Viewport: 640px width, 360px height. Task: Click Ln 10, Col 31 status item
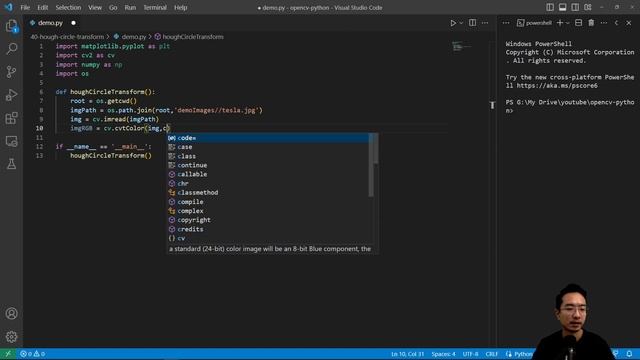coord(407,354)
